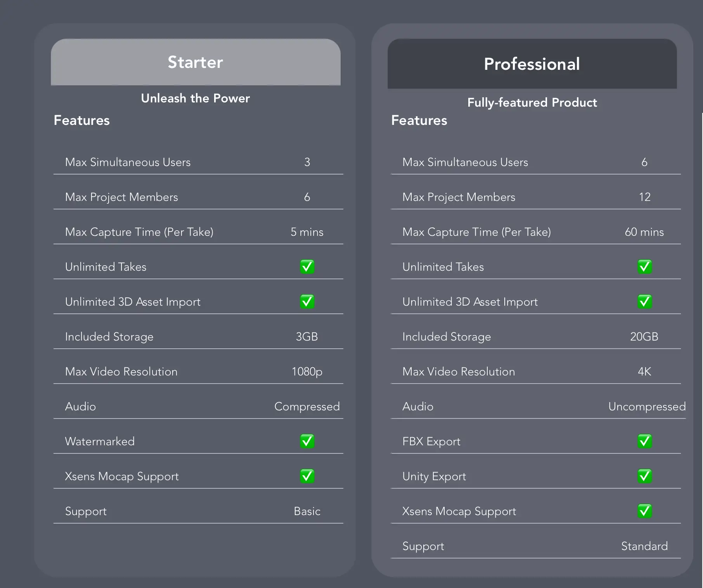Click Starter's Xsens Mocap Support checkmark
703x588 pixels.
(x=307, y=476)
